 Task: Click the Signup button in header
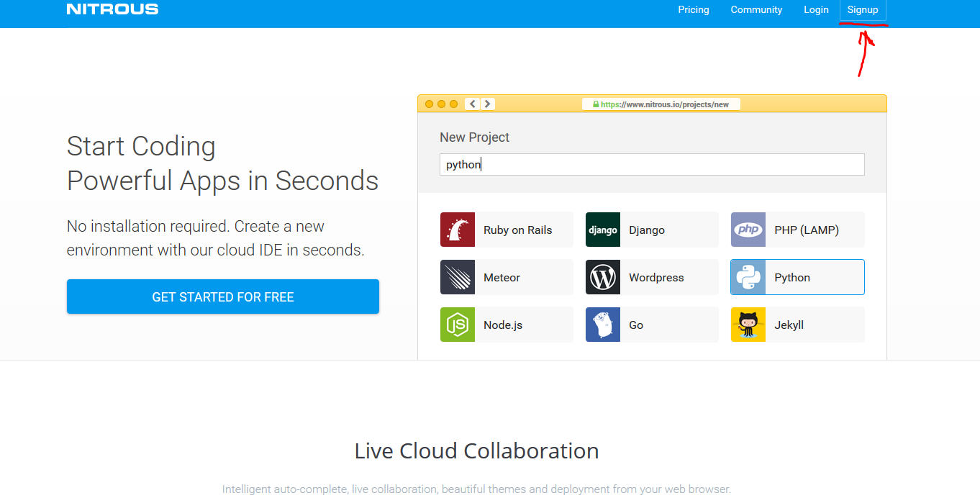pos(863,9)
